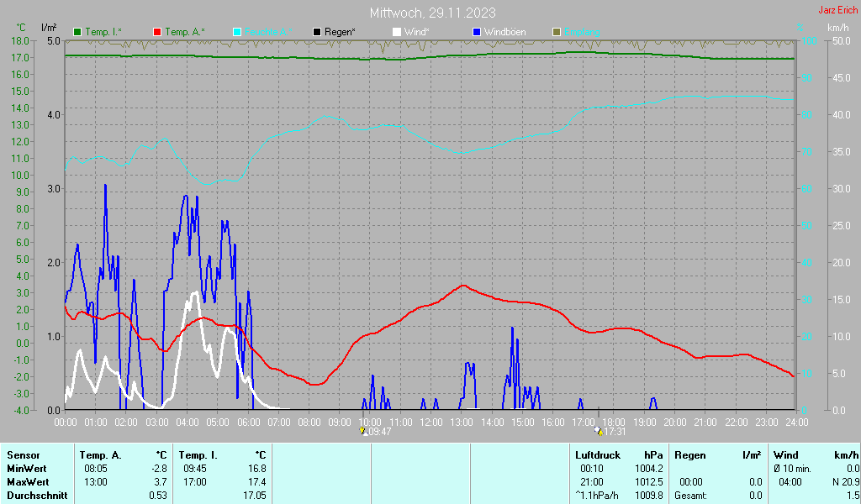The height and width of the screenshot is (504, 861).
Task: Click the Wind table header
Action: [x=786, y=455]
